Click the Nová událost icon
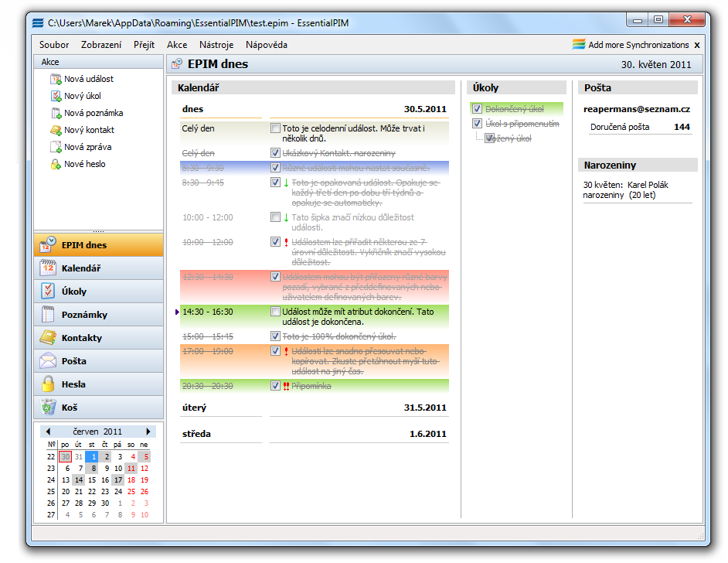728x563 pixels. pos(56,79)
